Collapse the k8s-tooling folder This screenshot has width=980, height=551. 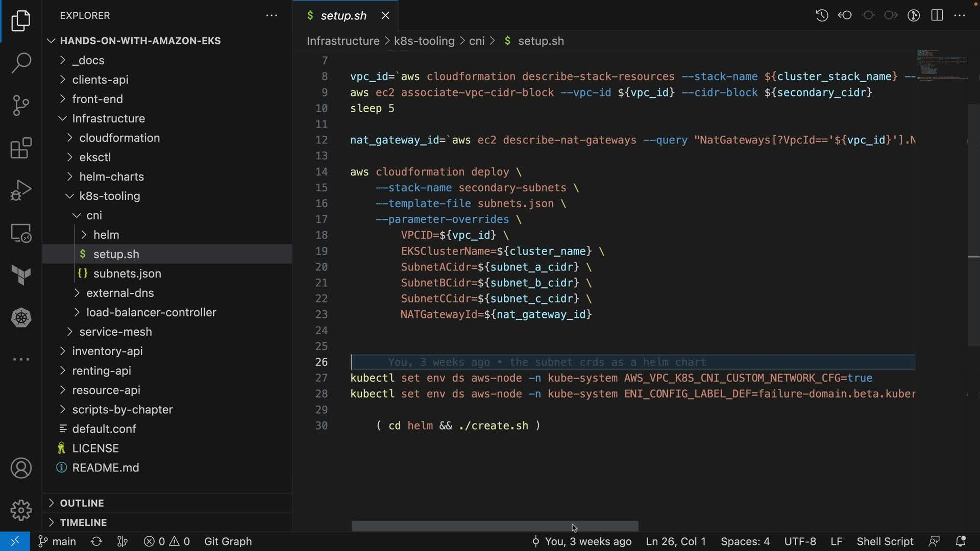click(109, 196)
